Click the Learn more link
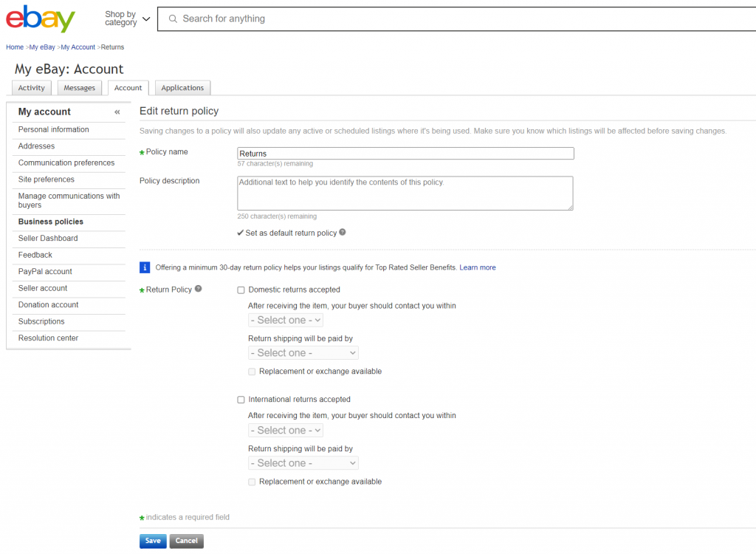Screen dimensions: 756x554 pyautogui.click(x=478, y=267)
